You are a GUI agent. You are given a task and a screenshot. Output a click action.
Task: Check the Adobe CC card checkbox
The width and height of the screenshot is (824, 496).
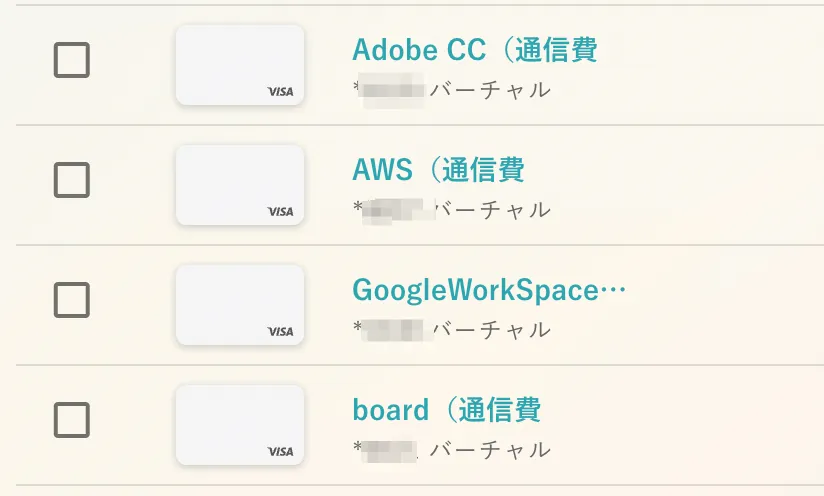71,61
